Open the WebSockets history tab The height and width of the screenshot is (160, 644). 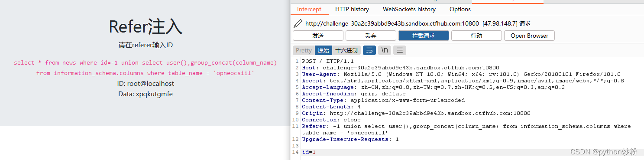[x=409, y=9]
